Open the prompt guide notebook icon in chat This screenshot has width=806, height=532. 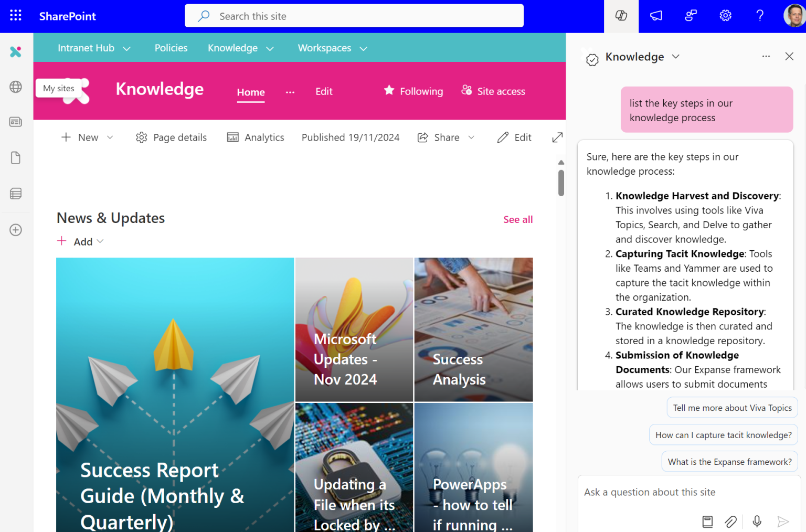click(707, 521)
